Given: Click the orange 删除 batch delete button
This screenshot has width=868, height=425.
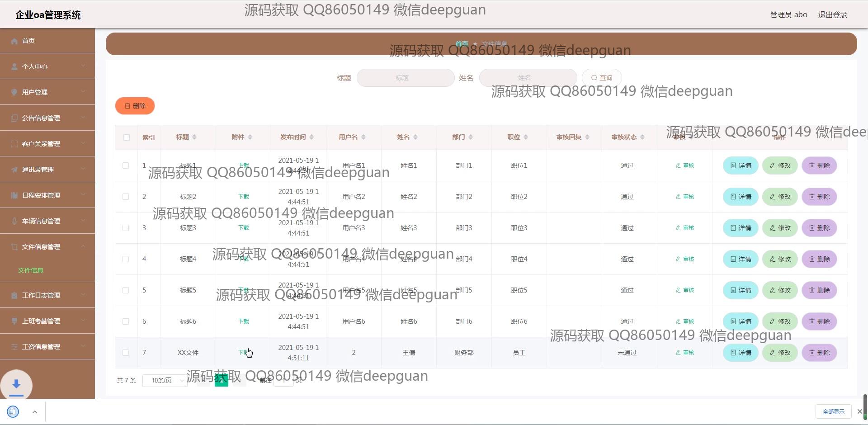Looking at the screenshot, I should 135,106.
